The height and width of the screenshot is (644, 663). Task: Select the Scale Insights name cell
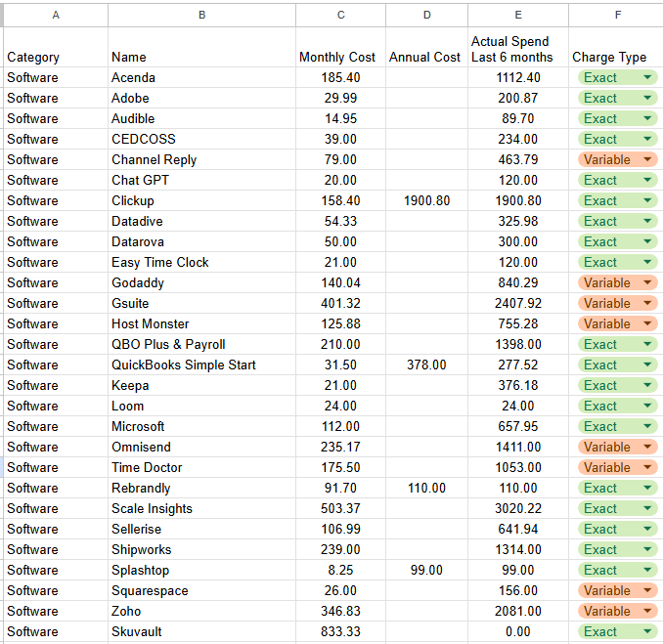(x=202, y=508)
